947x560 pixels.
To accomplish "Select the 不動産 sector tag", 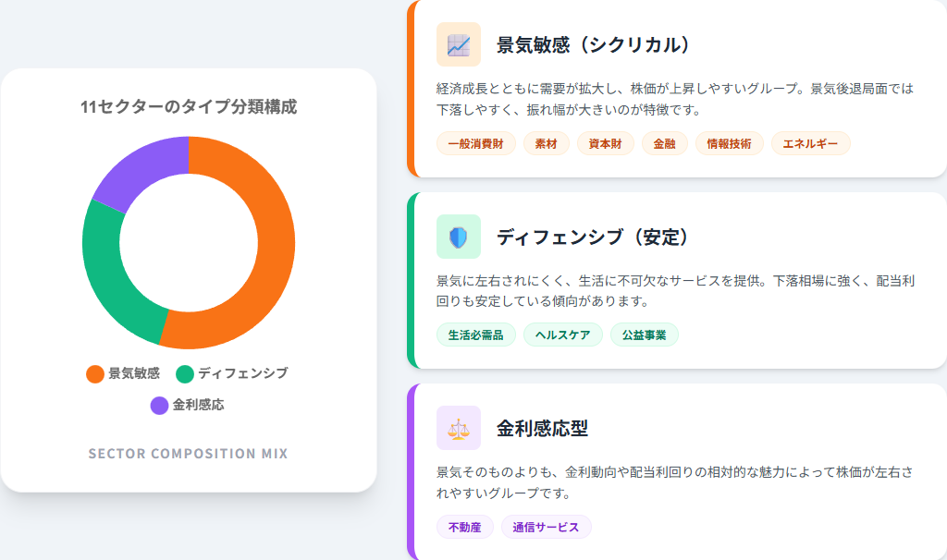I will click(464, 527).
